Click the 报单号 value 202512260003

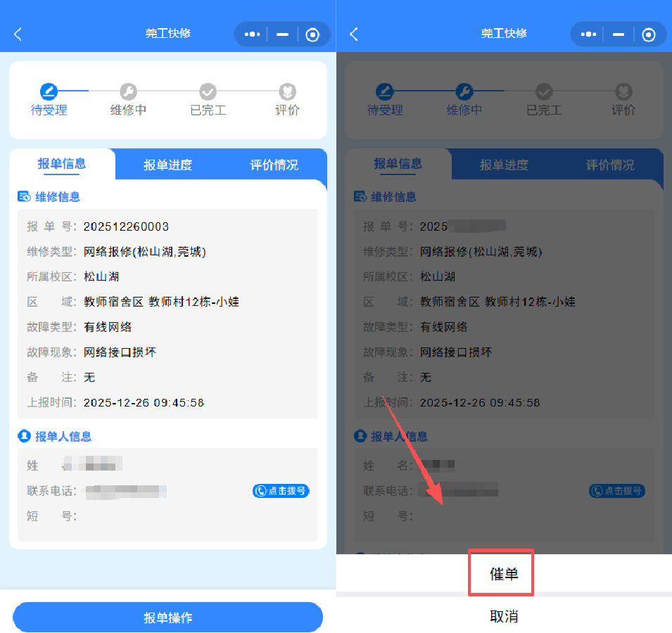pos(126,226)
